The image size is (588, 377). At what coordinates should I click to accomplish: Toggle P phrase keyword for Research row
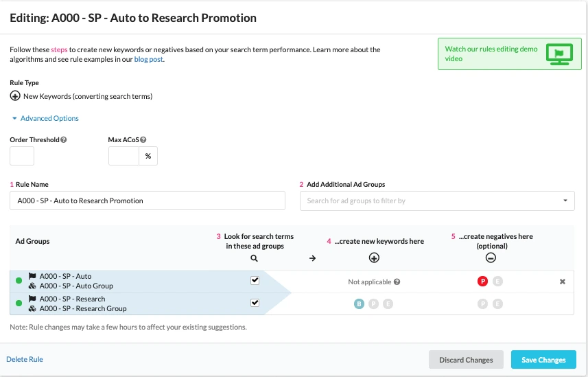tap(373, 304)
